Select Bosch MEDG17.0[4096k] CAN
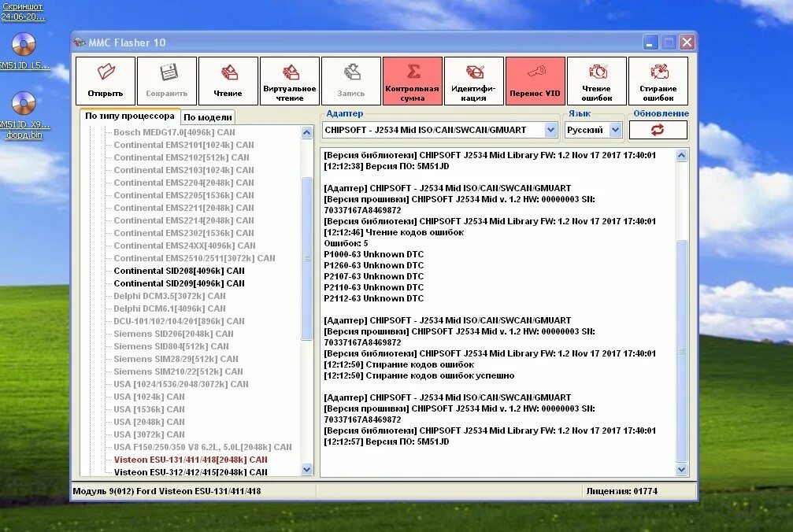Screen dimensions: 793x532 pyautogui.click(x=175, y=132)
